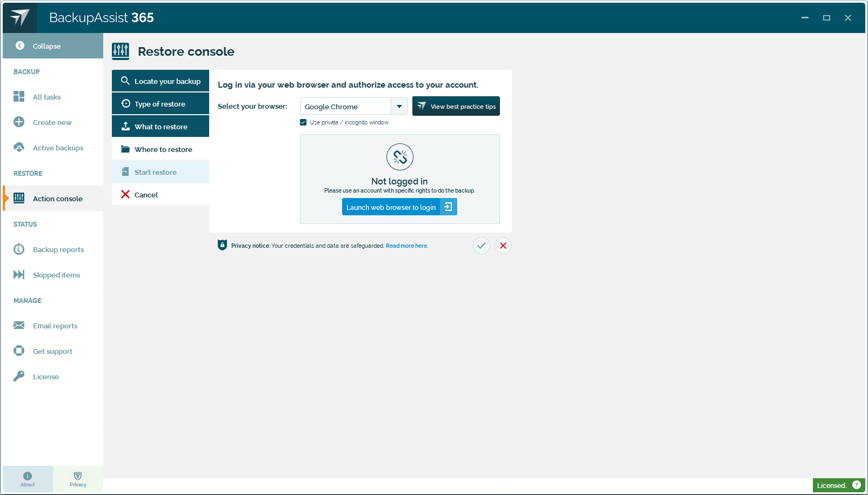
Task: Click the Type of restore clock icon
Action: pos(125,103)
